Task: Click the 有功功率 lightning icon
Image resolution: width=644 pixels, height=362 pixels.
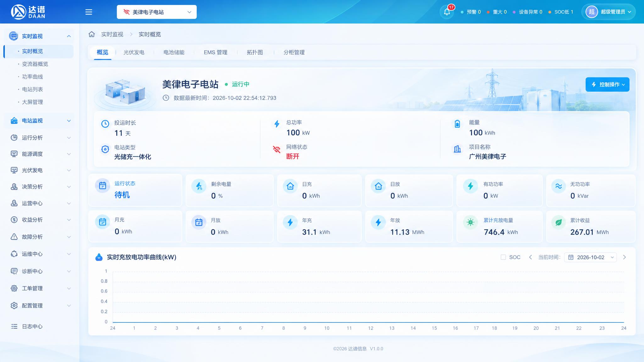Action: coord(470,186)
